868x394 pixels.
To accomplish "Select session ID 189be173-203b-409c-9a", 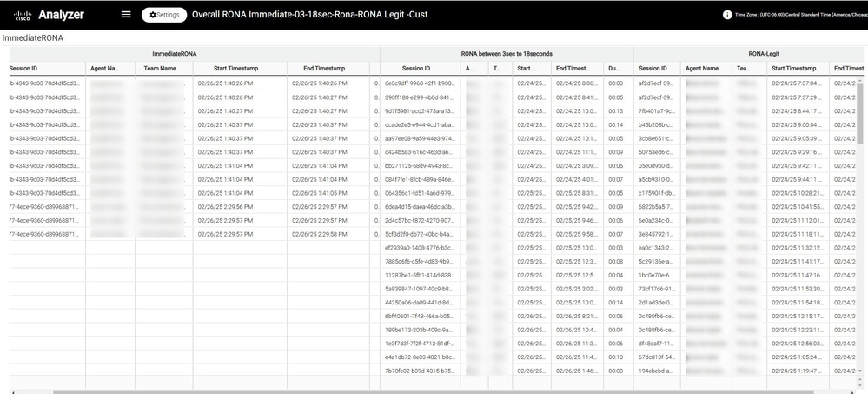I will coord(419,330).
